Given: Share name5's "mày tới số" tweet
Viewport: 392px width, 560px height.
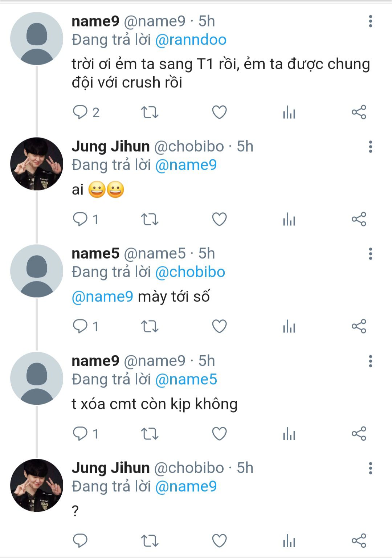Looking at the screenshot, I should pos(359,326).
